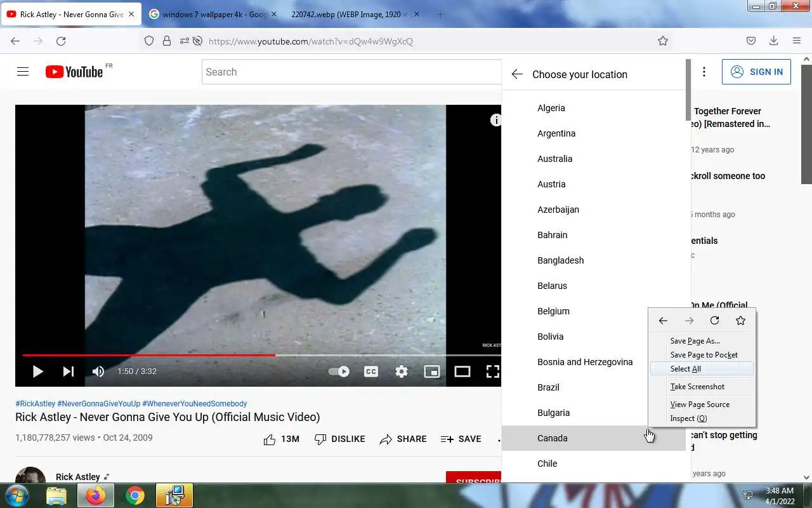Pick Chile in the location list
This screenshot has width=812, height=508.
pyautogui.click(x=594, y=464)
